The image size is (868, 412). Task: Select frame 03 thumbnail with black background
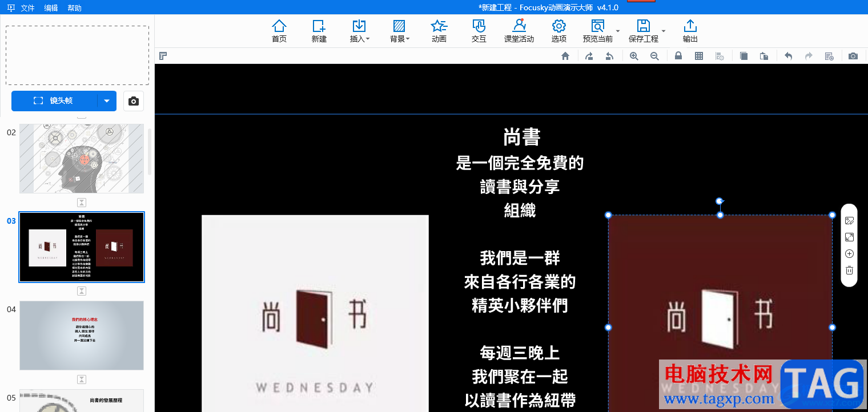[x=82, y=247]
